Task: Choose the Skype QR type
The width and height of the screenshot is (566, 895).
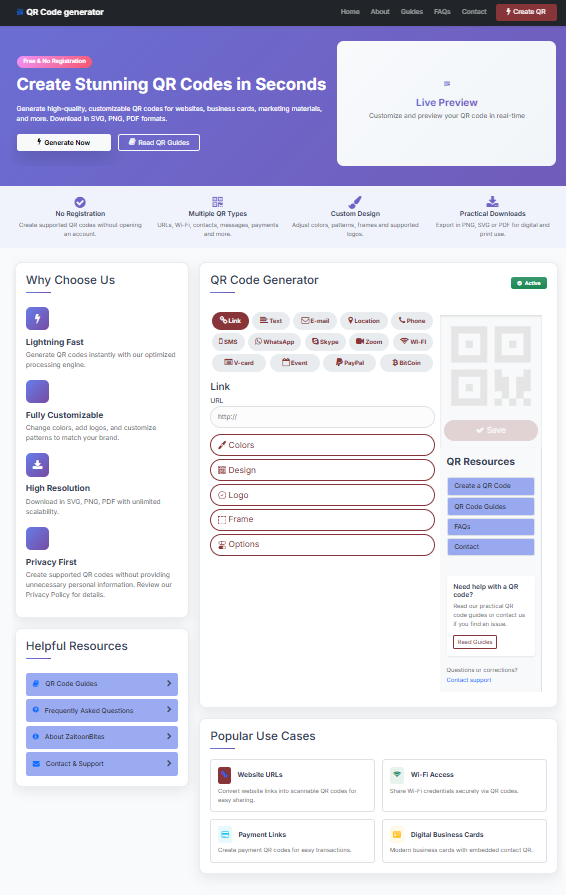Action: pos(325,341)
